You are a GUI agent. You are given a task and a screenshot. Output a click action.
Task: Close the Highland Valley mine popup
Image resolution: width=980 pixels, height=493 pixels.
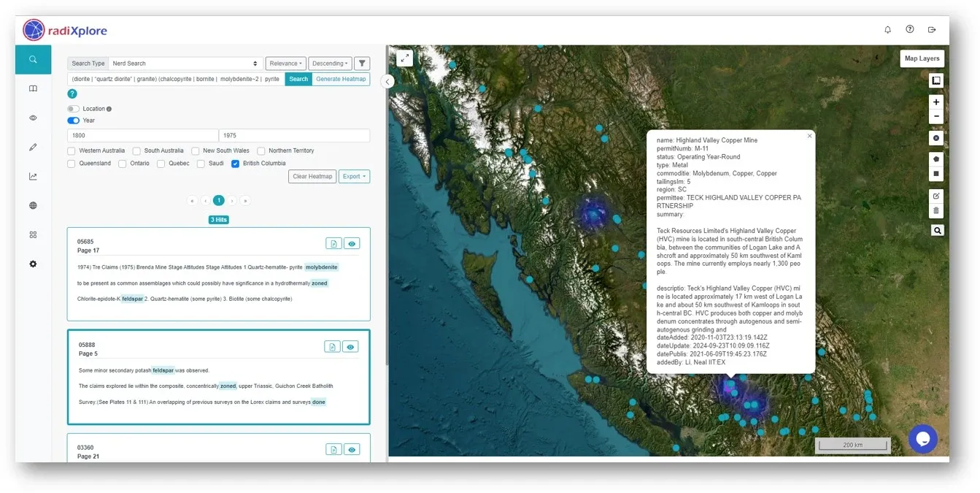click(809, 136)
